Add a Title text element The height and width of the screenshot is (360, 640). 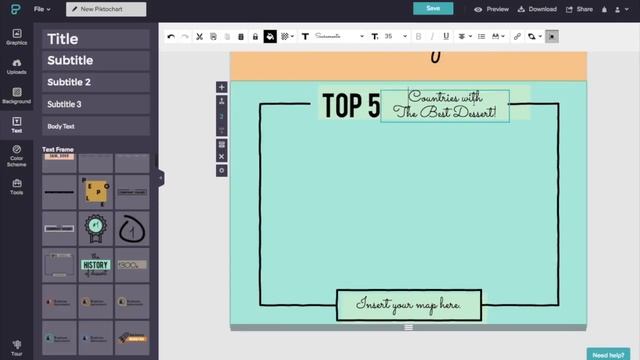(x=96, y=39)
